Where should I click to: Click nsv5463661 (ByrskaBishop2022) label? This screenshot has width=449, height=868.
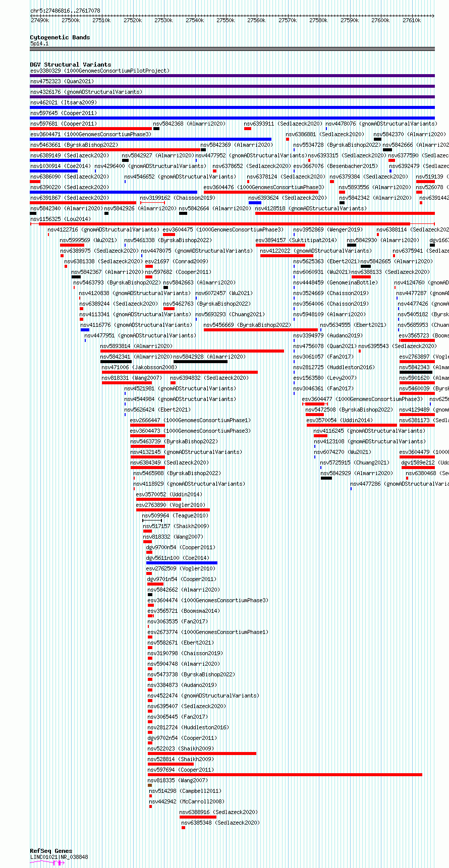74,145
